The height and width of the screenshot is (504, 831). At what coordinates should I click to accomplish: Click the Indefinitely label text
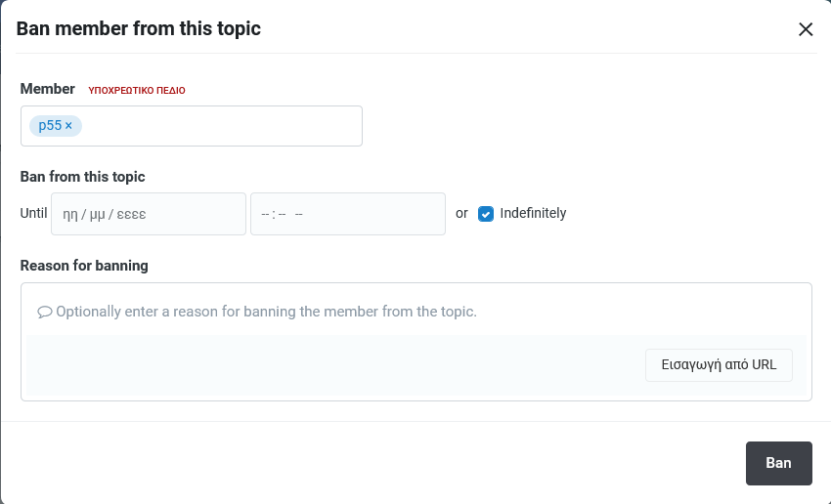click(x=533, y=213)
